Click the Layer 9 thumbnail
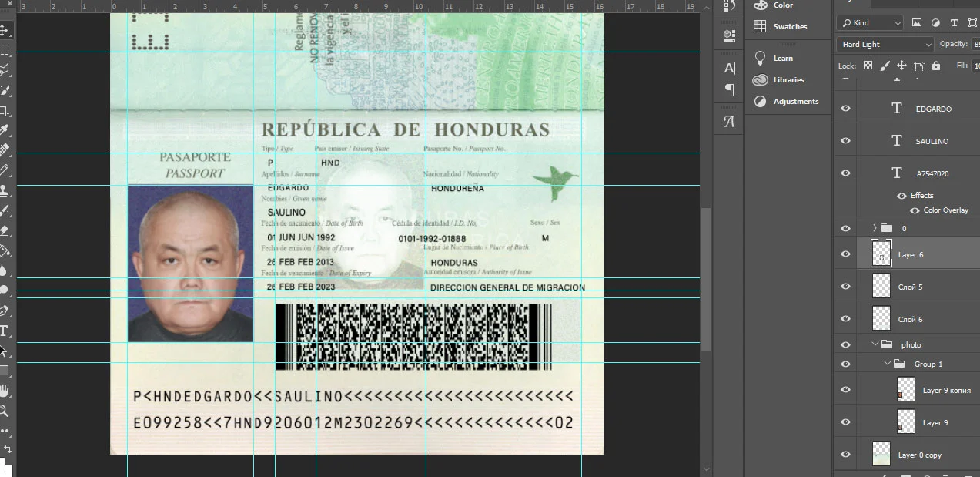 click(906, 422)
